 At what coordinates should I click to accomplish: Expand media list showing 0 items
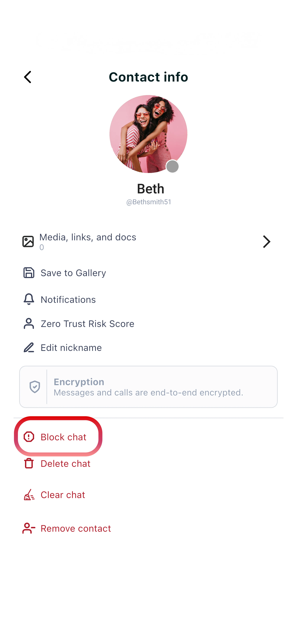click(x=149, y=241)
